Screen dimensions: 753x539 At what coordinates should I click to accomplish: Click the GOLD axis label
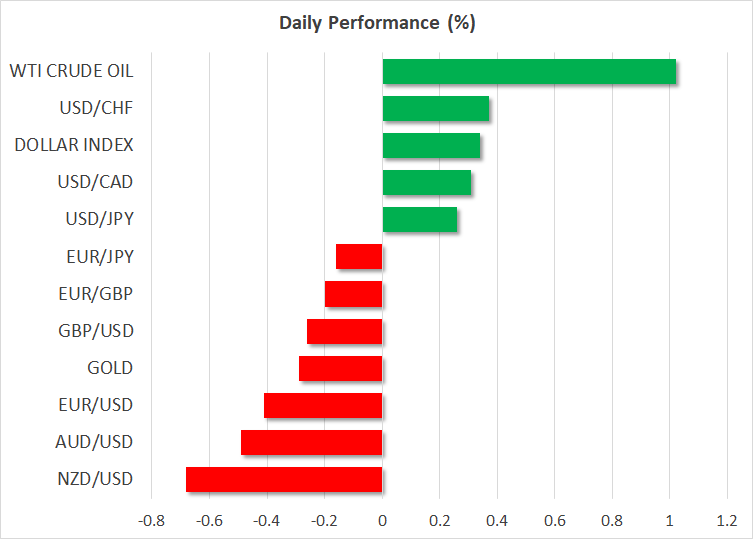point(111,368)
